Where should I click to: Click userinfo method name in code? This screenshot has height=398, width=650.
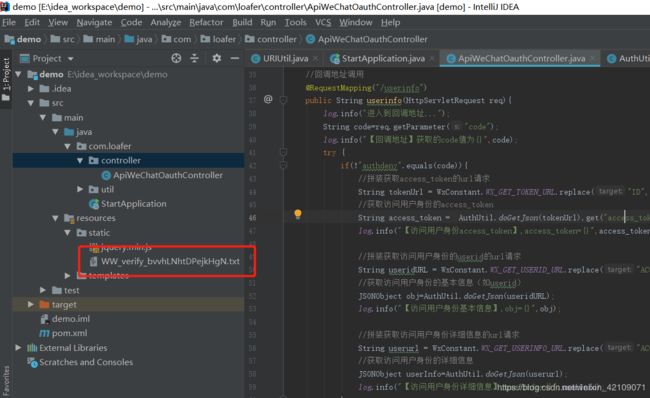pos(384,100)
